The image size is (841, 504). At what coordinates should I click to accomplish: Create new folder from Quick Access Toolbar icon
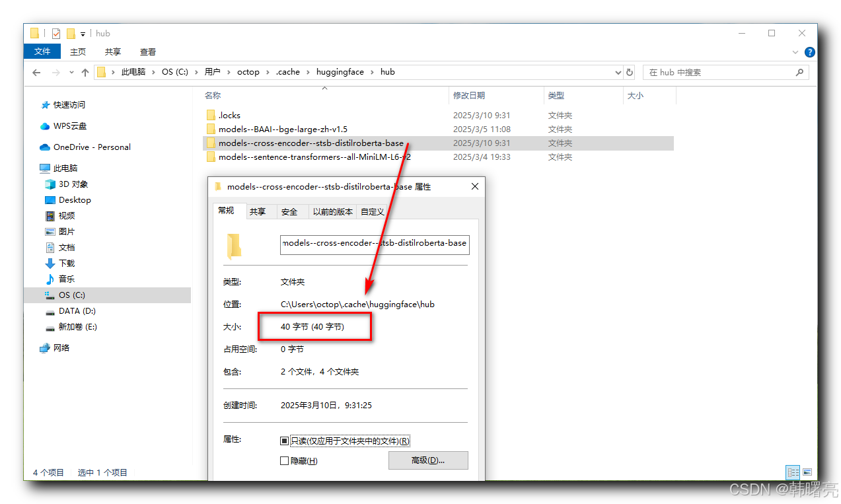71,33
